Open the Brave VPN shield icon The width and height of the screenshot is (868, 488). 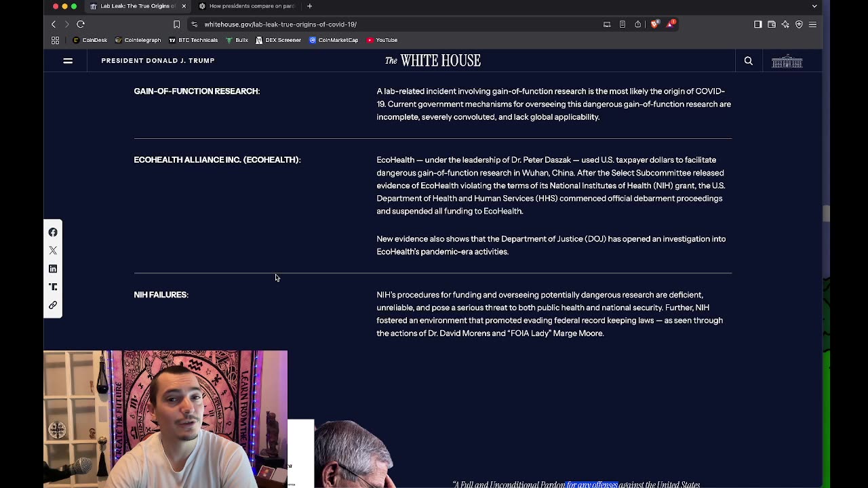pos(799,24)
